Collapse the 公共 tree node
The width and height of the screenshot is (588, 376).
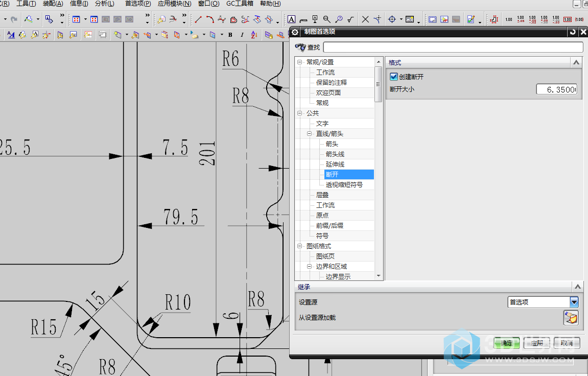pyautogui.click(x=299, y=113)
